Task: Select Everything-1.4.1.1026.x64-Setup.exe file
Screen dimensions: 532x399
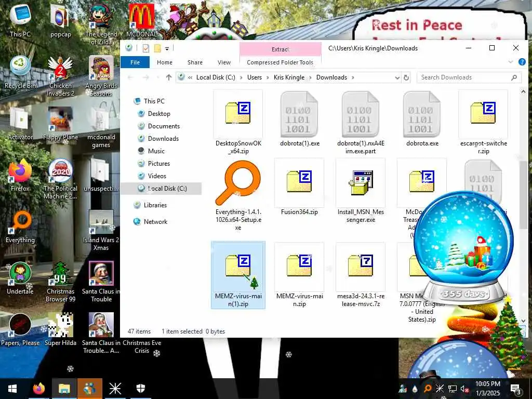Action: tap(238, 195)
